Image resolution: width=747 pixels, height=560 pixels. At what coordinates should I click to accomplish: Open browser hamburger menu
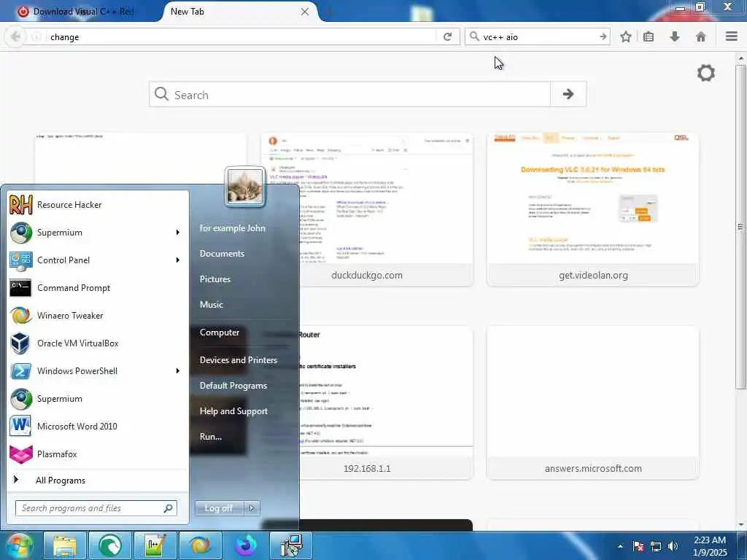(x=732, y=36)
